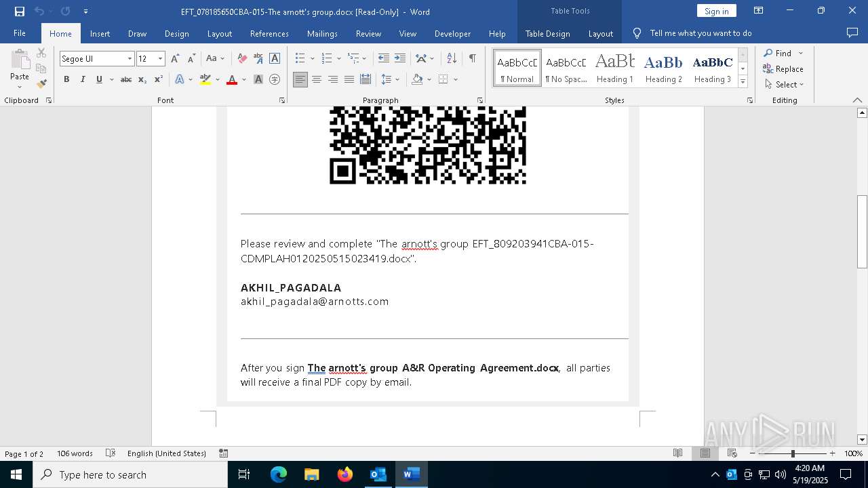Switch to the Mailings tab
This screenshot has width=868, height=488.
(x=322, y=33)
